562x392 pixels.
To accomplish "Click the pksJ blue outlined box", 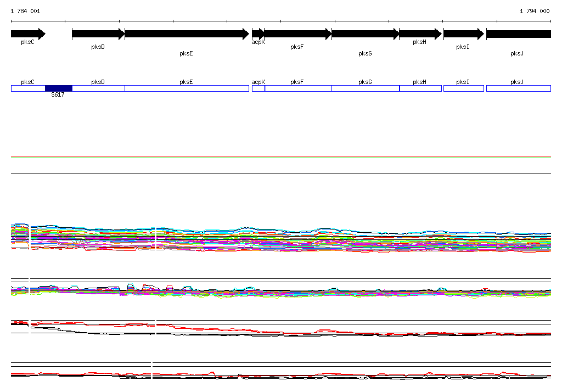I will click(519, 88).
